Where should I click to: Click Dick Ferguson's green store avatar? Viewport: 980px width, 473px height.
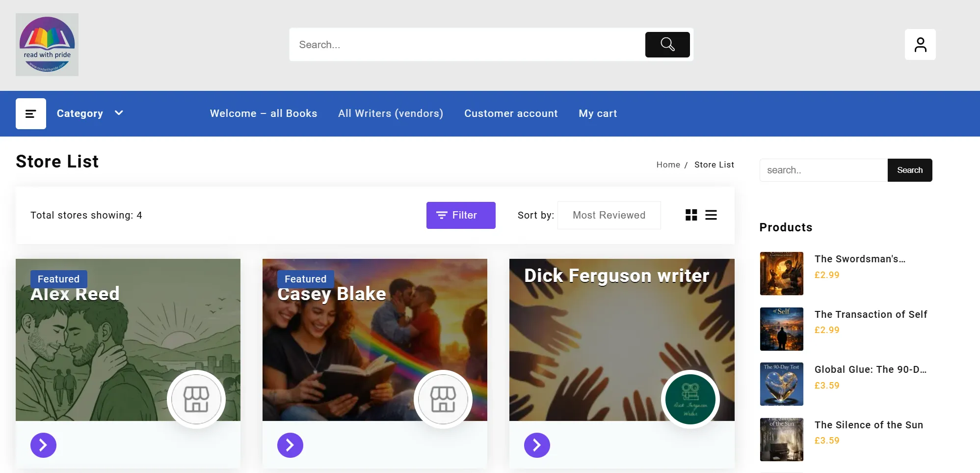(690, 399)
